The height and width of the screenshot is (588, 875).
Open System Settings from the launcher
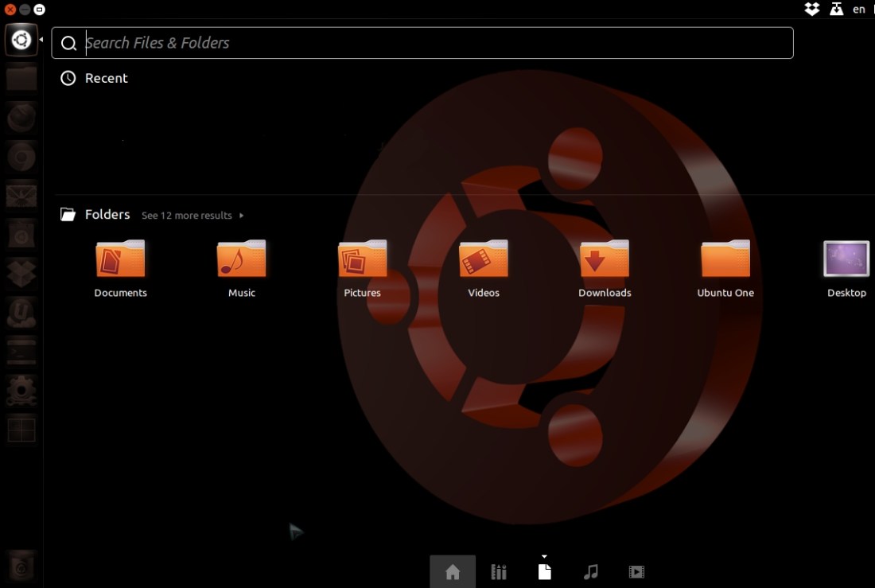(x=21, y=391)
